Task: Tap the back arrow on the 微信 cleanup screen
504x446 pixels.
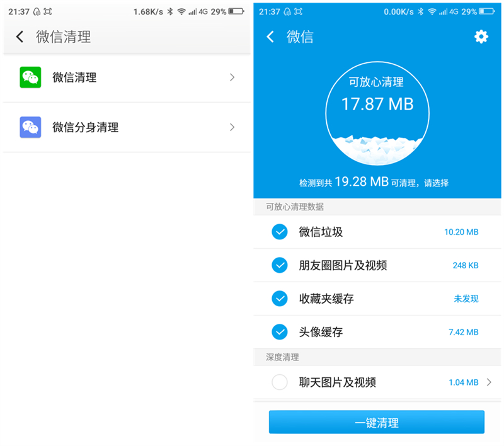Action: (x=270, y=37)
